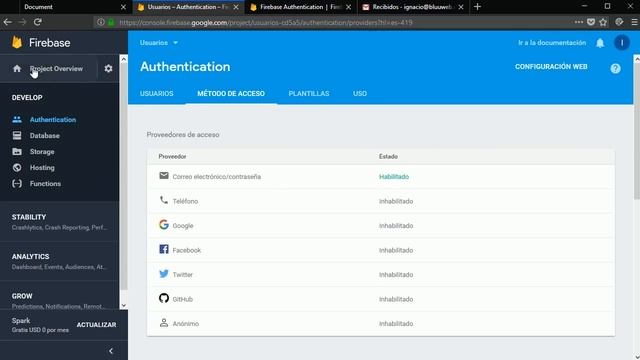Image resolution: width=640 pixels, height=360 pixels.
Task: Click Inhabilitado status in Google row
Action: (396, 226)
